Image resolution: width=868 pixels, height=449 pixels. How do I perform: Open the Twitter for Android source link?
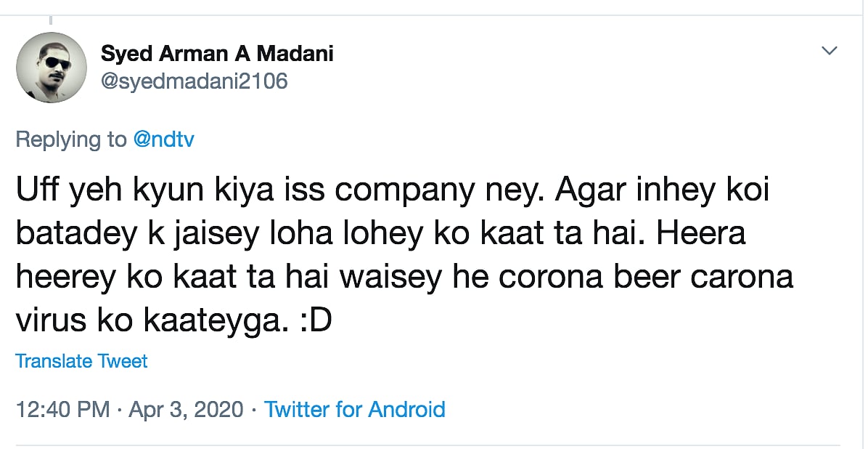pos(354,409)
